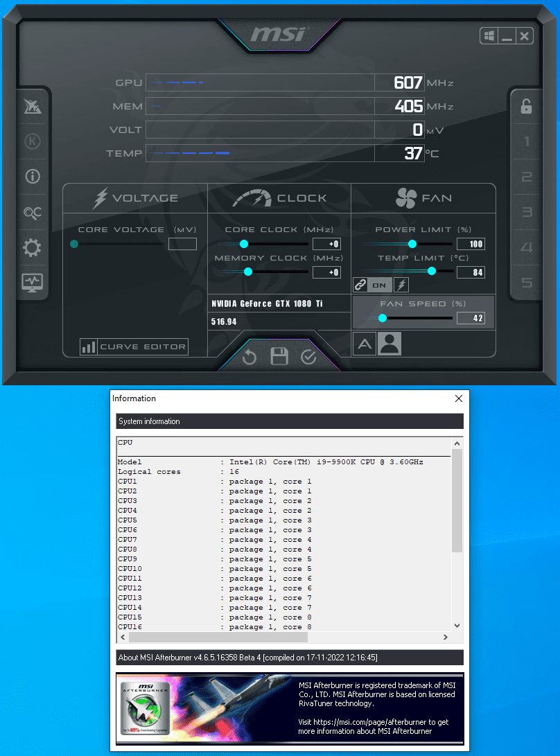Click the Clock section header
The width and height of the screenshot is (560, 756).
point(279,198)
